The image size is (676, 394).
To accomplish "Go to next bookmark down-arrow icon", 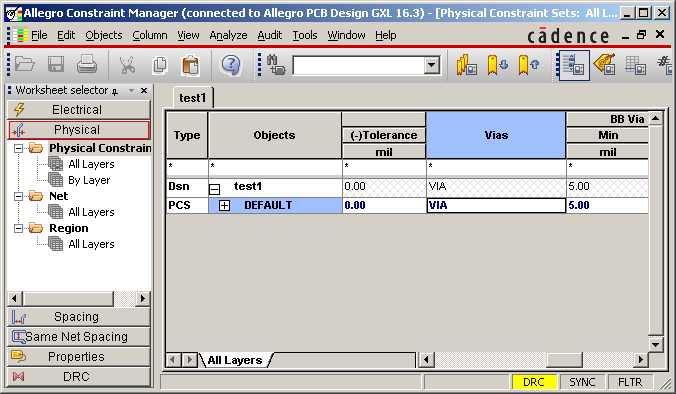I will click(x=497, y=65).
